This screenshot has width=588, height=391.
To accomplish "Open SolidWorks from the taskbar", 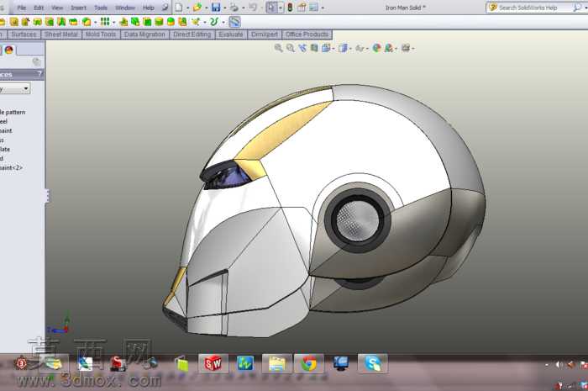I will pos(213,363).
